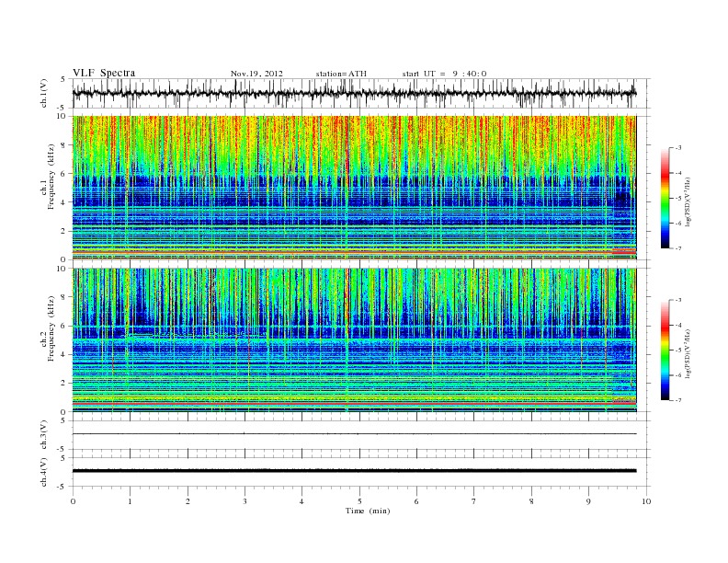728x563 pixels.
Task: Click time-axis tick label '3'
Action: (x=245, y=501)
